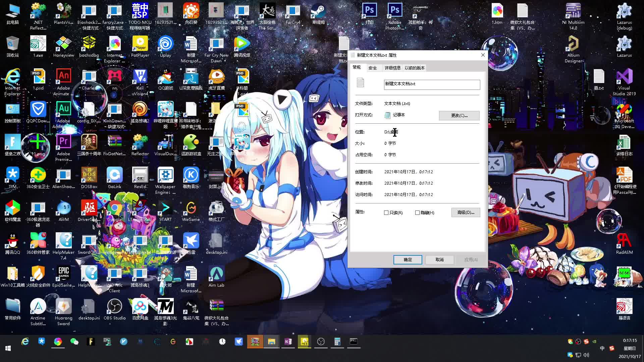Screen dimensions: 644x362
Task: Open Visual Studio 2019 desktop icon
Action: [x=624, y=82]
